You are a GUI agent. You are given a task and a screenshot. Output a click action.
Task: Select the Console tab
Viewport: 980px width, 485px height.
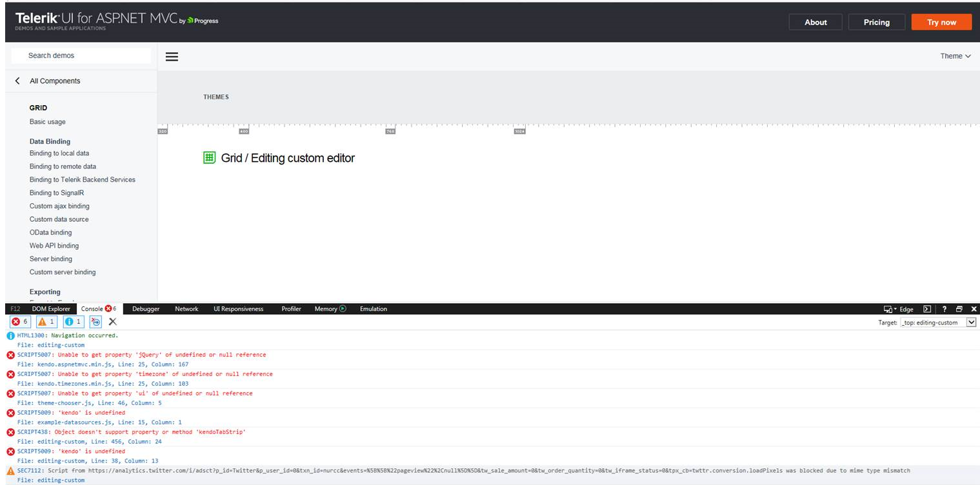pyautogui.click(x=99, y=309)
